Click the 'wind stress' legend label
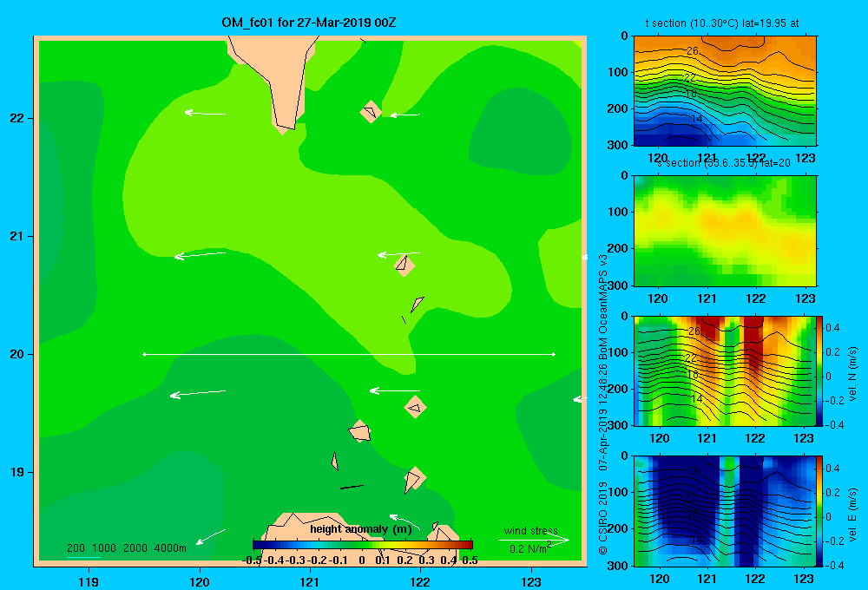The height and width of the screenshot is (590, 868). pyautogui.click(x=531, y=531)
